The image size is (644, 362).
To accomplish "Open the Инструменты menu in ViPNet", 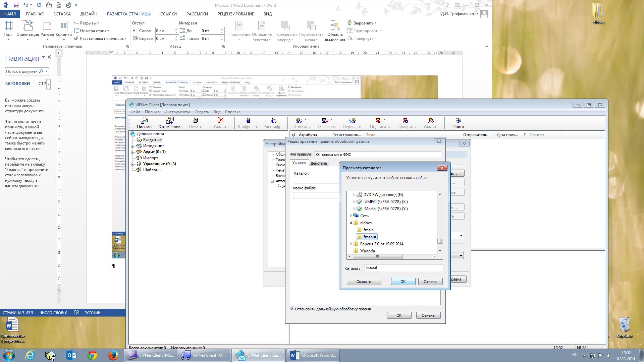I will click(177, 112).
